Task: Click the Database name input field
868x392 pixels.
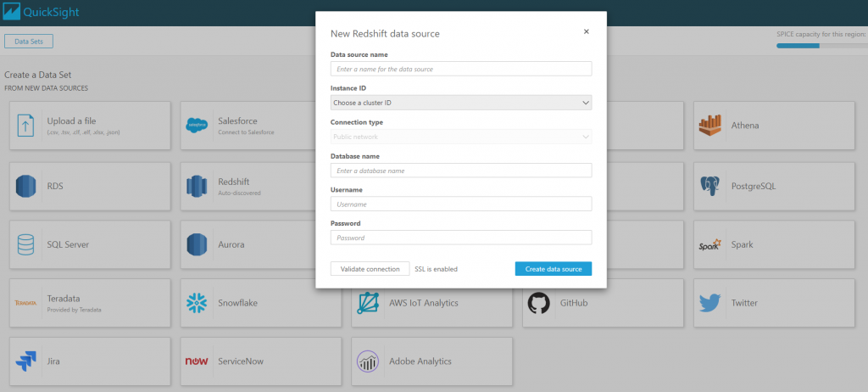Action: (x=461, y=171)
